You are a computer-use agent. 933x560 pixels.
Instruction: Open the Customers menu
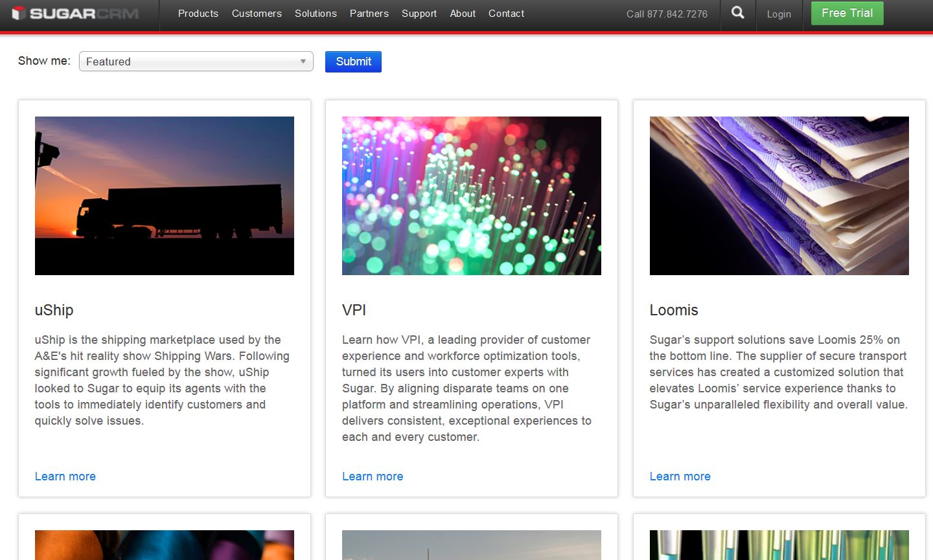[257, 14]
